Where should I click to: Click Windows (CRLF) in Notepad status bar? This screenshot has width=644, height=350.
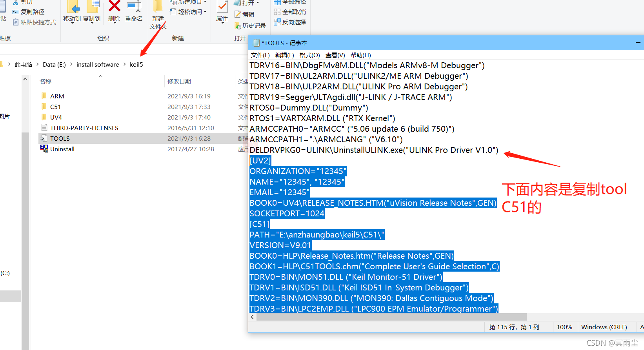(x=604, y=327)
